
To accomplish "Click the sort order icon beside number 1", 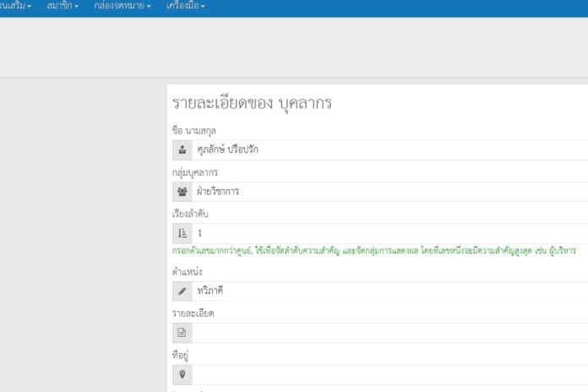I will tap(182, 233).
